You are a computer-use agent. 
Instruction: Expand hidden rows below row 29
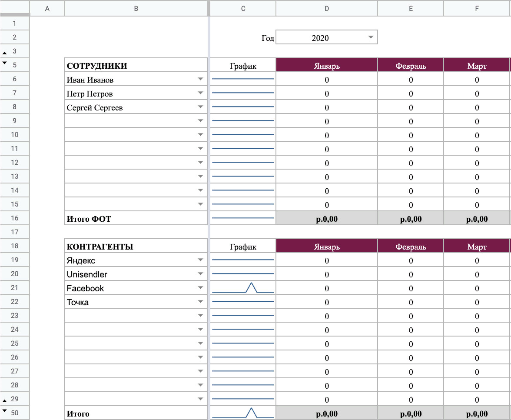pyautogui.click(x=4, y=400)
